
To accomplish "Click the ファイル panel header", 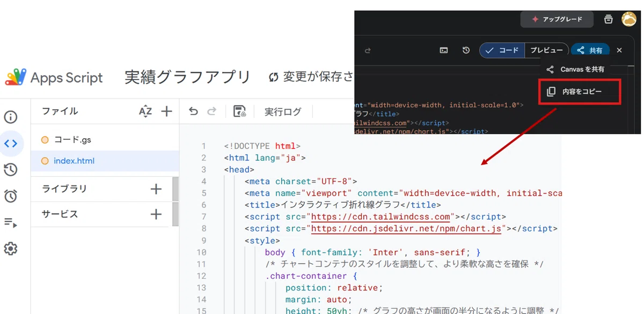I will click(60, 111).
